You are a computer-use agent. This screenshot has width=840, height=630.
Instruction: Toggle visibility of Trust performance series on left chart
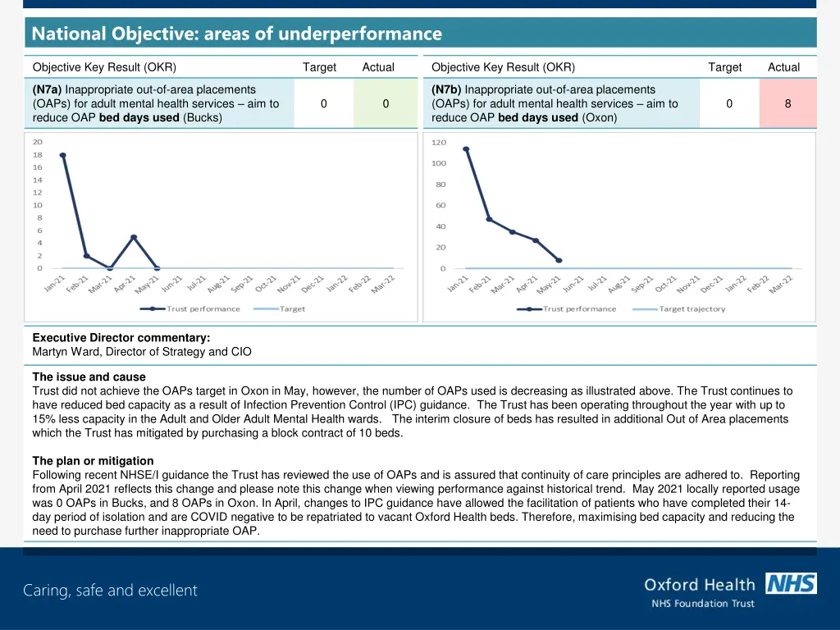179,308
